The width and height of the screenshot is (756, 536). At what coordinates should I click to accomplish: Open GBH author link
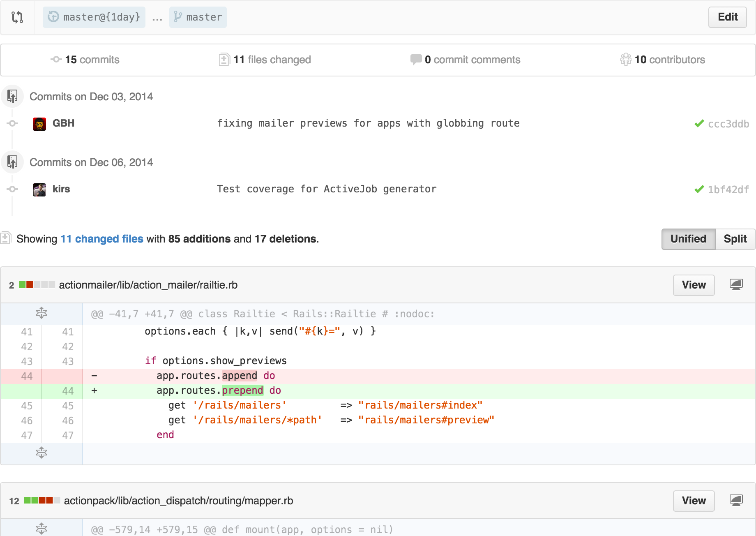[x=64, y=123]
